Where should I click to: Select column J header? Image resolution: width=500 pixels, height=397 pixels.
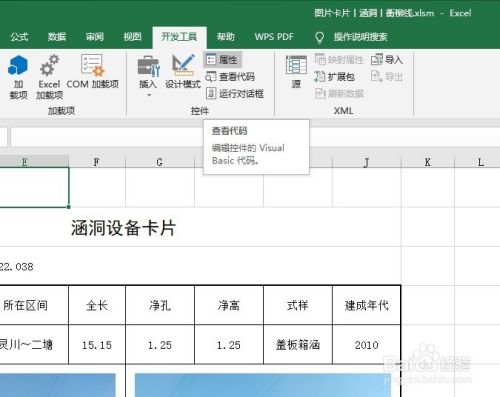click(367, 162)
